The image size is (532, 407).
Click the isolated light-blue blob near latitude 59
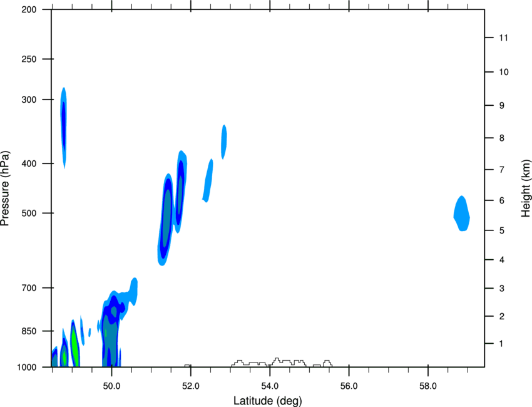pyautogui.click(x=462, y=214)
